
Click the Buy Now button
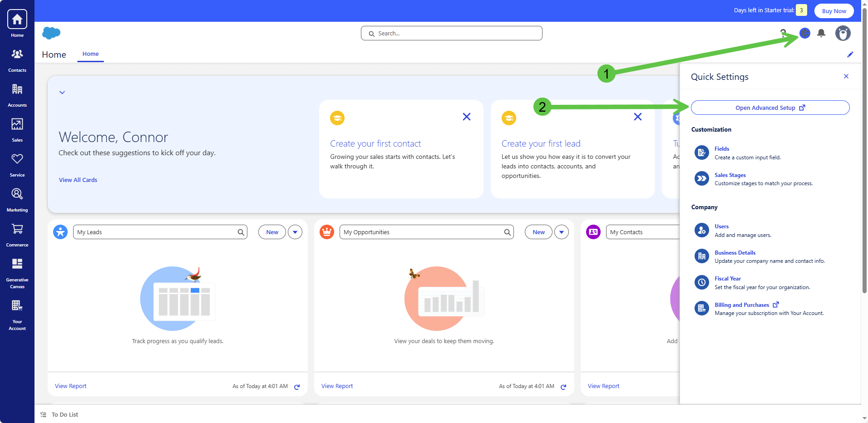tap(833, 11)
